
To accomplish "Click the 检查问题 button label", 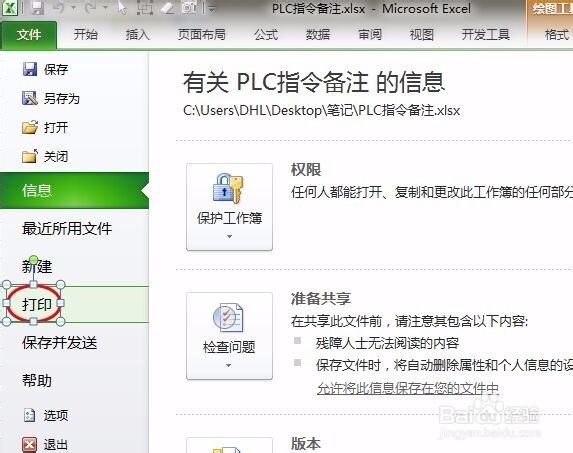I will (229, 347).
